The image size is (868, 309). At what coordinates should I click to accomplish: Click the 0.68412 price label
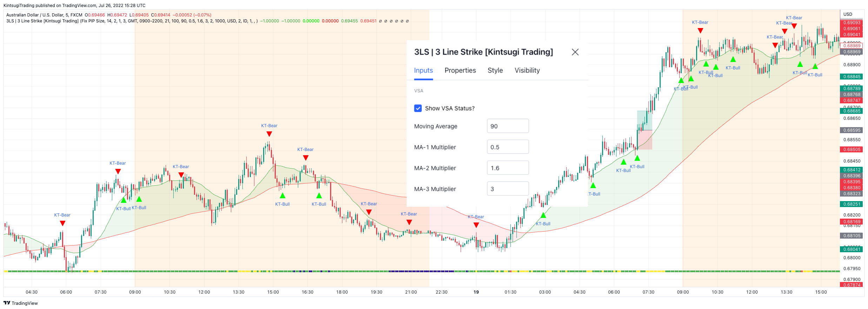tap(852, 170)
